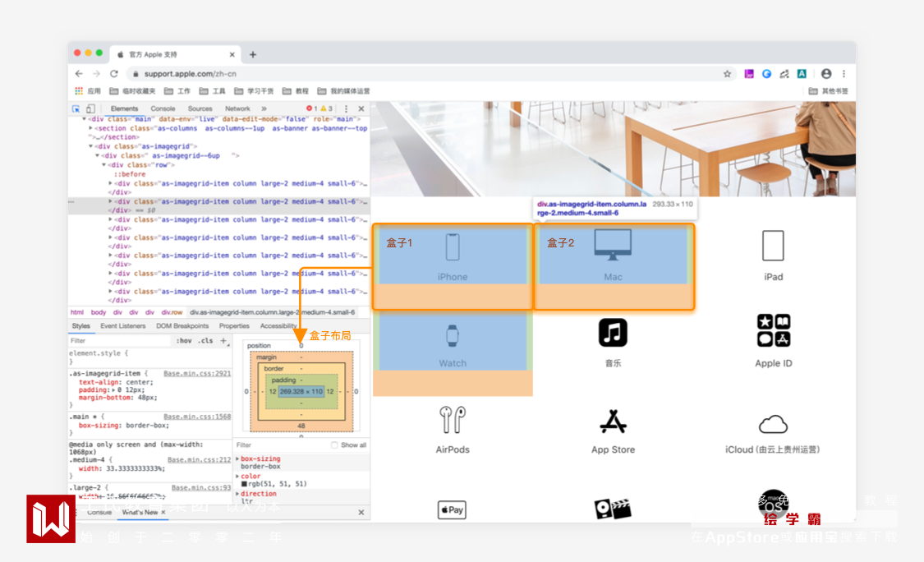Click the rgb(51, 51, 51) color swatch
The image size is (924, 562).
click(244, 484)
